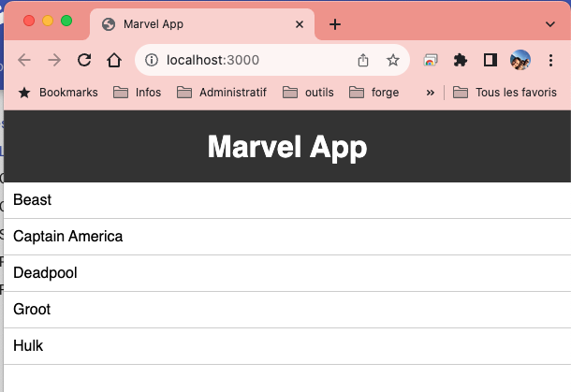Toggle the browser side panel

(490, 60)
